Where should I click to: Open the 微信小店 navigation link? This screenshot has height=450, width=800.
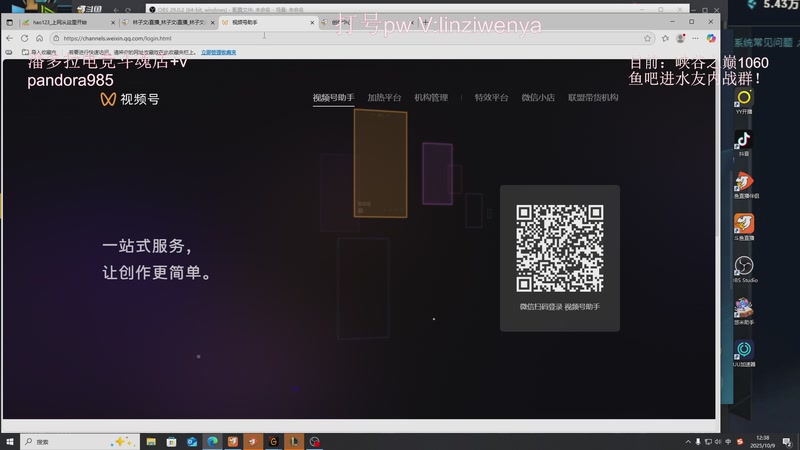point(538,97)
